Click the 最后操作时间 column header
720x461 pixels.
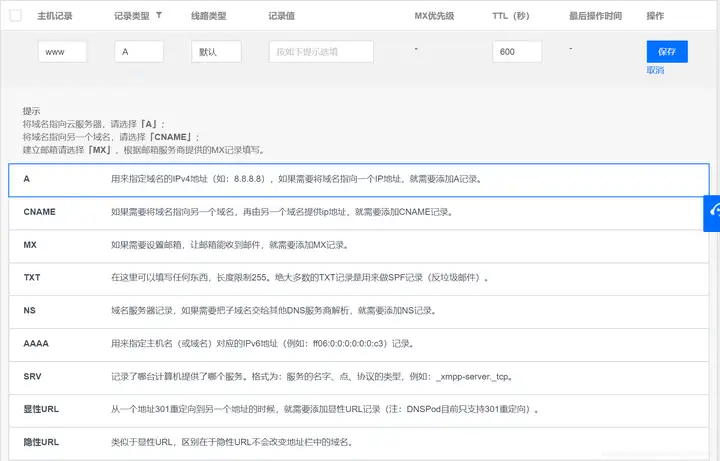(x=596, y=16)
